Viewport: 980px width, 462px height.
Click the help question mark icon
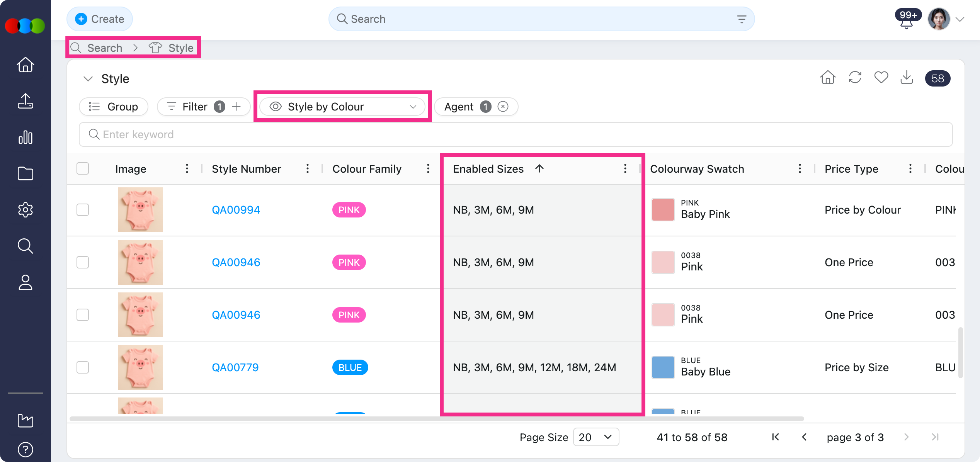pyautogui.click(x=26, y=449)
